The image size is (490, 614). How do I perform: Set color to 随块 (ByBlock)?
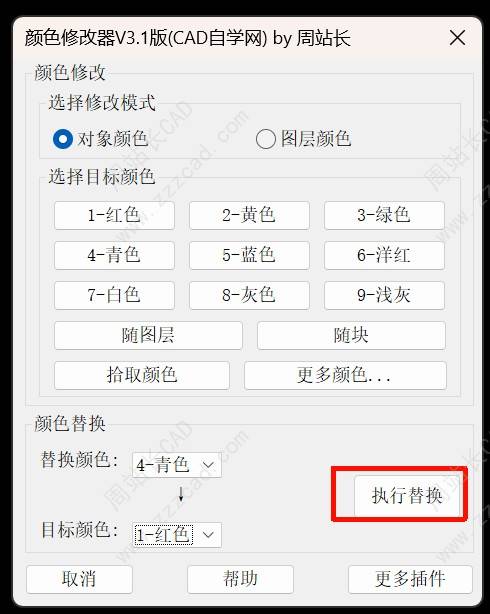351,335
